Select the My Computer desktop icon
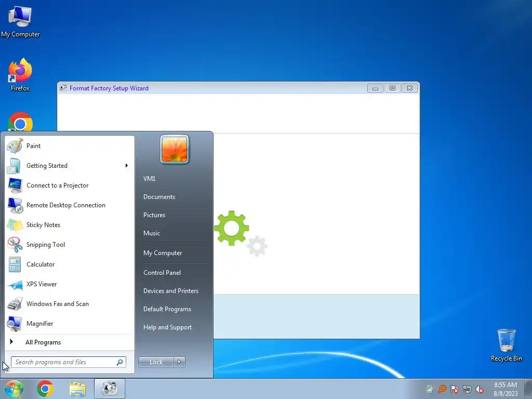Viewport: 532px width, 399px height. [x=20, y=21]
